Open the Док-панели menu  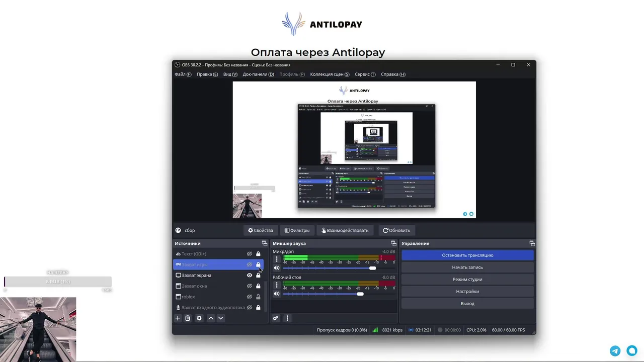click(x=258, y=74)
